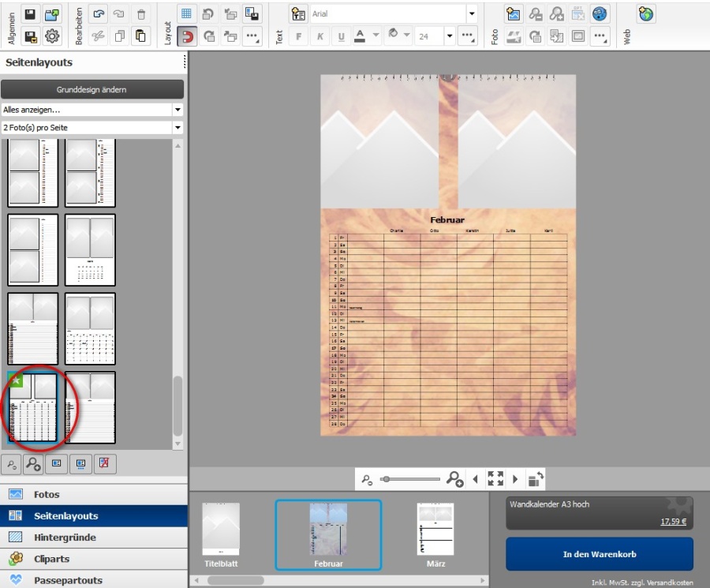This screenshot has width=710, height=588.
Task: Click the globe icon in Web group
Action: (646, 14)
